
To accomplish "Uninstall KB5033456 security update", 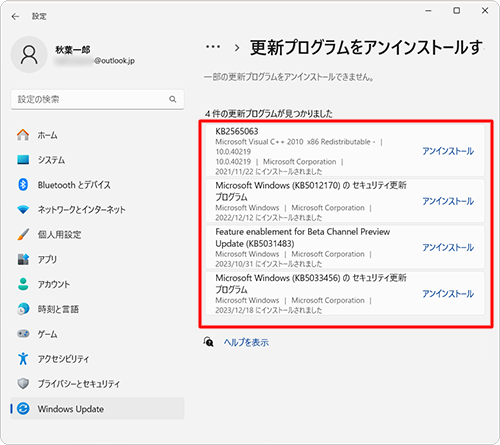I will [x=448, y=294].
